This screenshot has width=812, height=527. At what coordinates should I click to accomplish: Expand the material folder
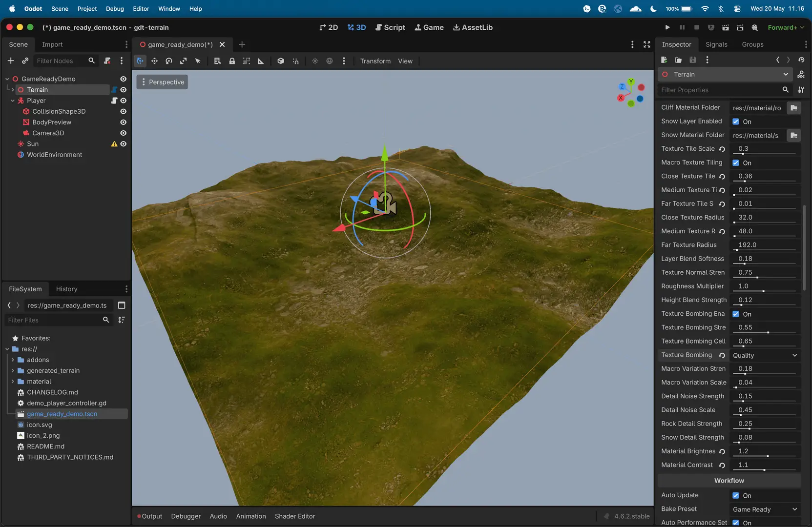(13, 382)
